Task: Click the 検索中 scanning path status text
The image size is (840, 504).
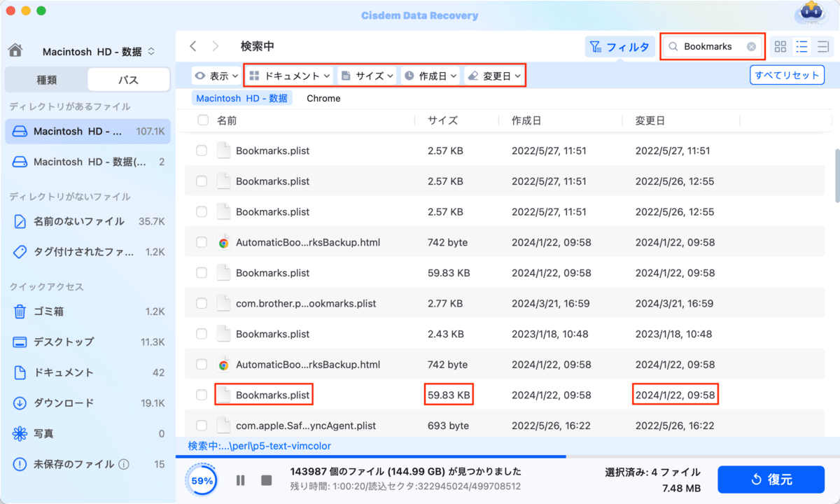Action: pos(259,446)
